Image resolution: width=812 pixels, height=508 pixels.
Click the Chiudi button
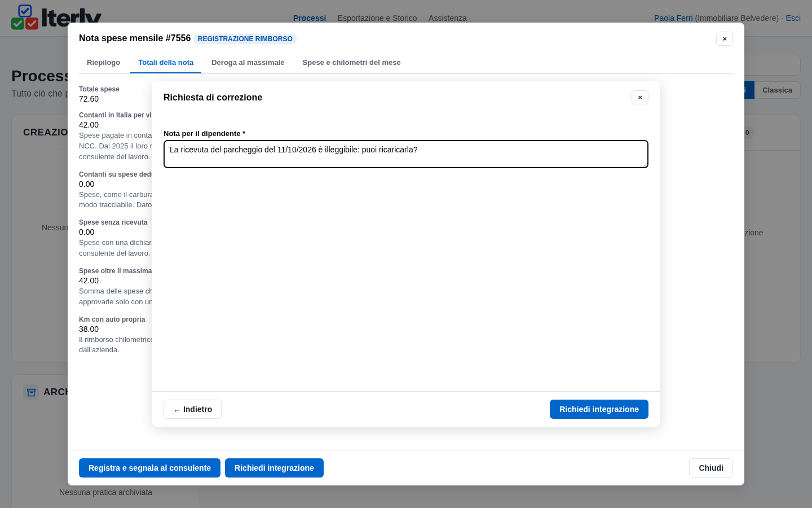(x=710, y=468)
